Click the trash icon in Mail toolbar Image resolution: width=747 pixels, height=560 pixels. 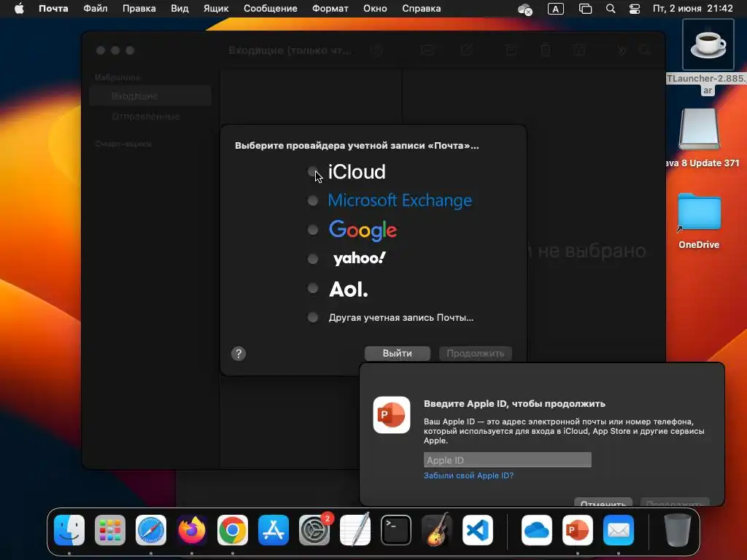(x=546, y=50)
